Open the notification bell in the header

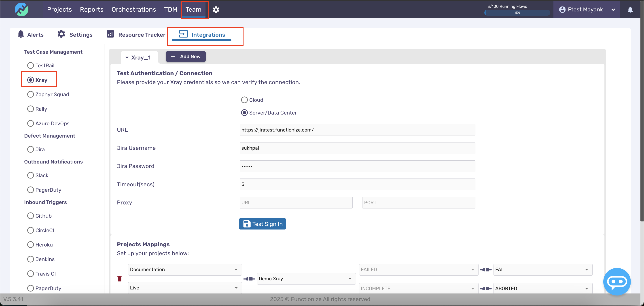pos(630,9)
